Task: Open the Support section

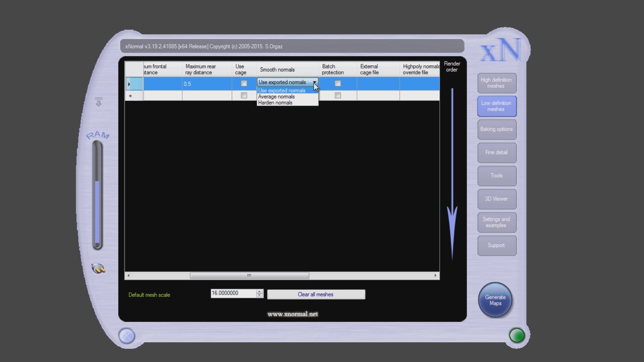Action: [497, 245]
